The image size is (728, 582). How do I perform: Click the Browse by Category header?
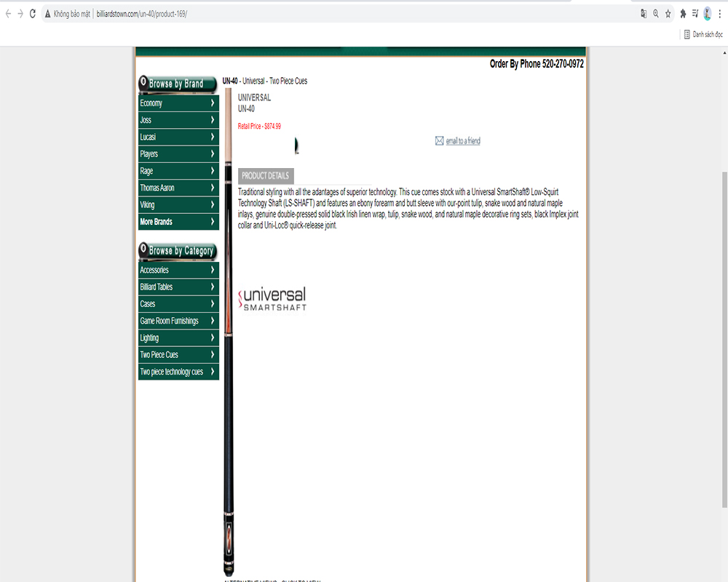[178, 250]
